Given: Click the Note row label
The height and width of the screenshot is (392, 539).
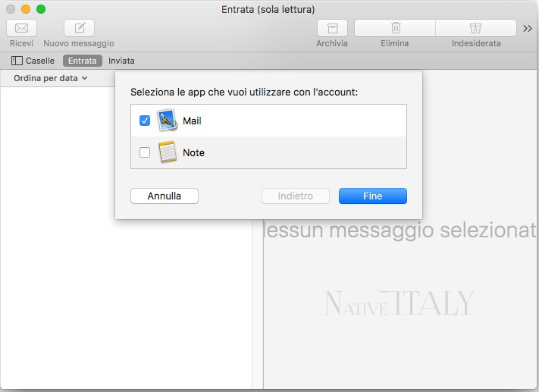Looking at the screenshot, I should (x=193, y=152).
